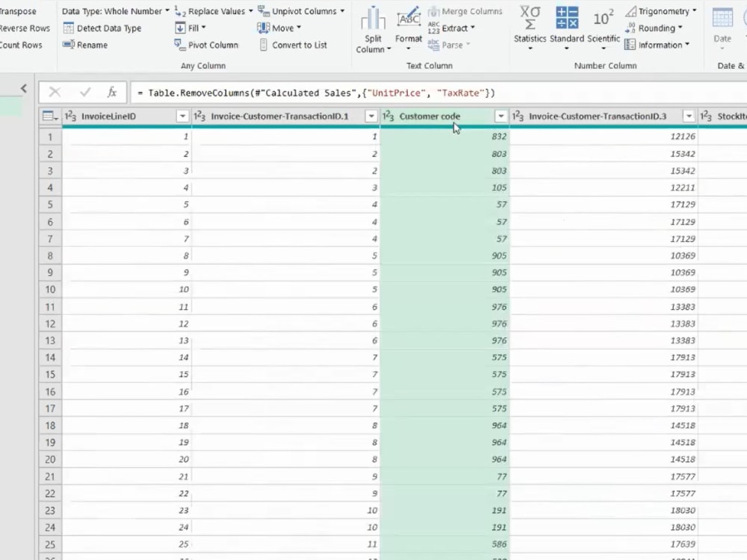Open the Standard arithmetic operations icon
The image size is (747, 560).
point(566,18)
